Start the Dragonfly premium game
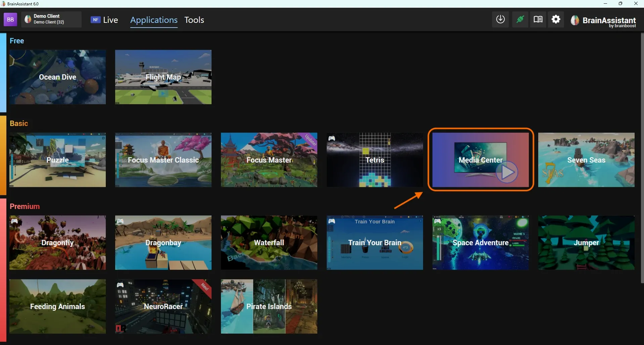The image size is (644, 345). coord(57,243)
